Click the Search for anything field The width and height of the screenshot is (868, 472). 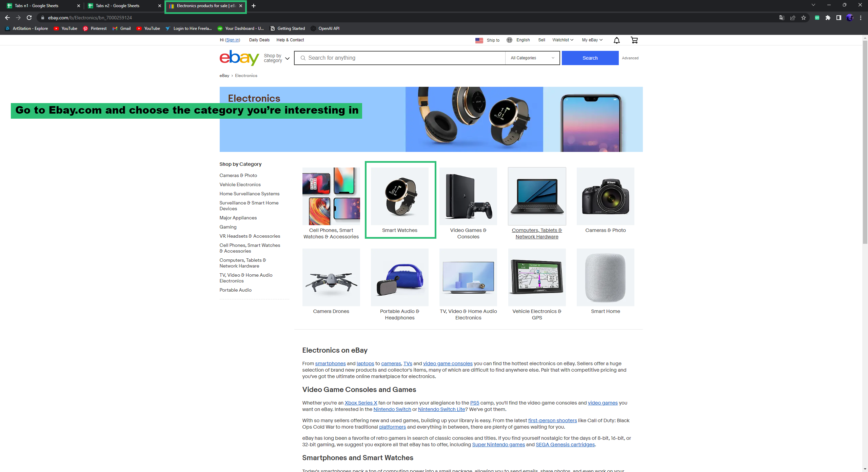[x=400, y=58]
